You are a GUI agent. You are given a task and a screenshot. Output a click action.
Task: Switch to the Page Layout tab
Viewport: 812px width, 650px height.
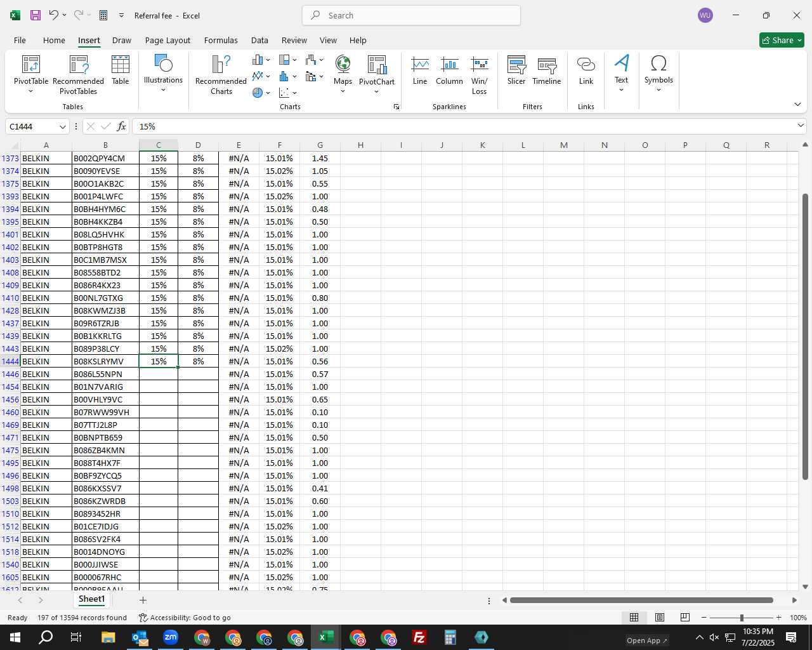(x=167, y=40)
